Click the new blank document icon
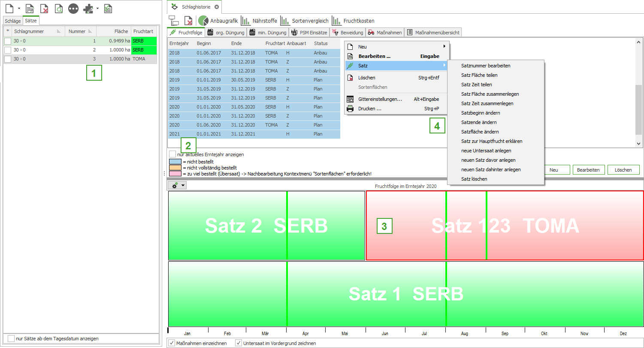The width and height of the screenshot is (644, 348). point(9,8)
